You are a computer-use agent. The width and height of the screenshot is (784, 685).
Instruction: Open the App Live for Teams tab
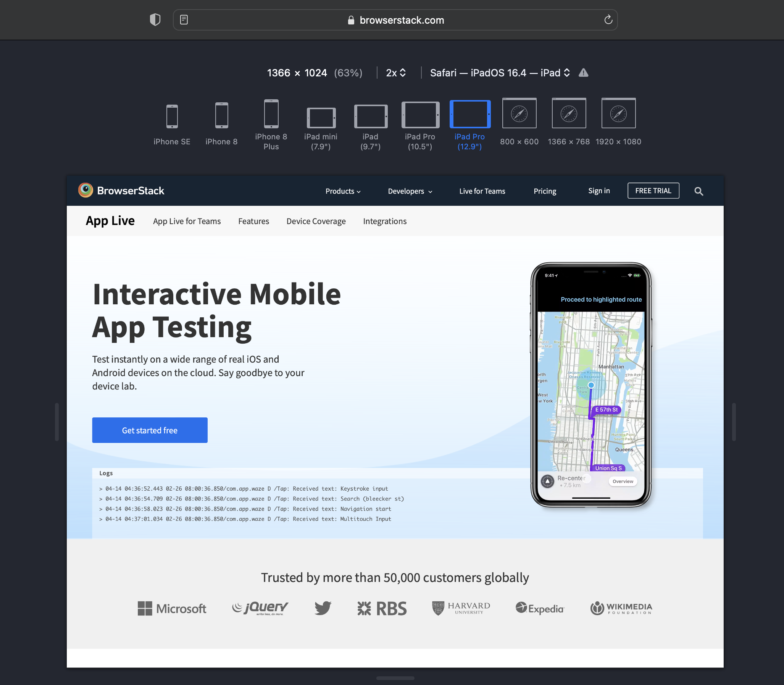click(186, 220)
